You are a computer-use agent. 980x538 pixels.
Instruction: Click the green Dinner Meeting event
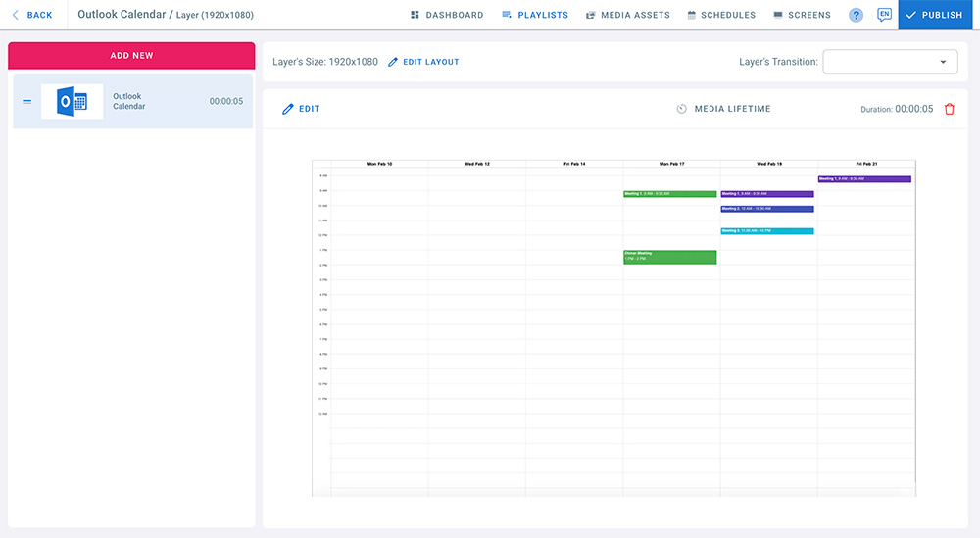[670, 257]
